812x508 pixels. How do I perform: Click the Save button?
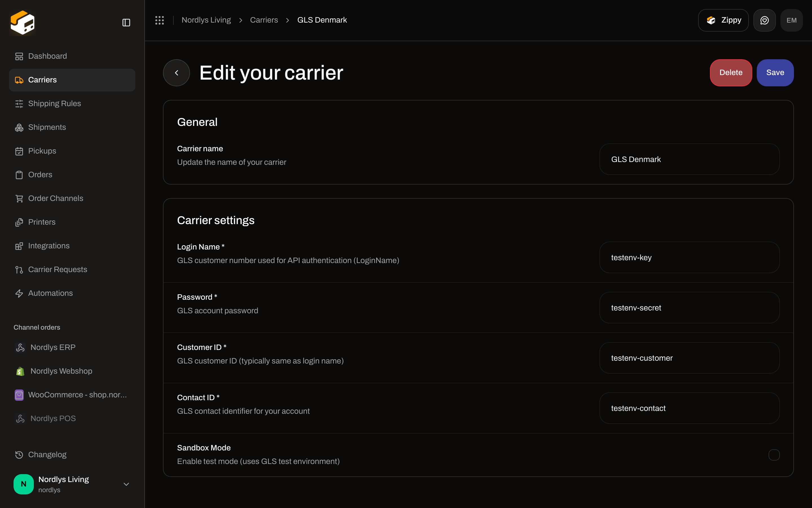point(775,73)
